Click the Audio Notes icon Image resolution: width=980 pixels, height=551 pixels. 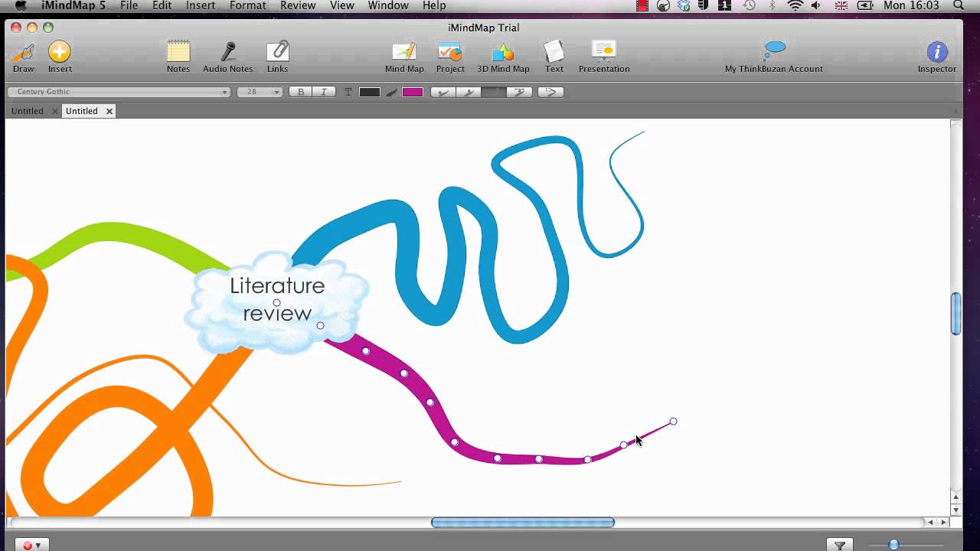click(x=227, y=54)
